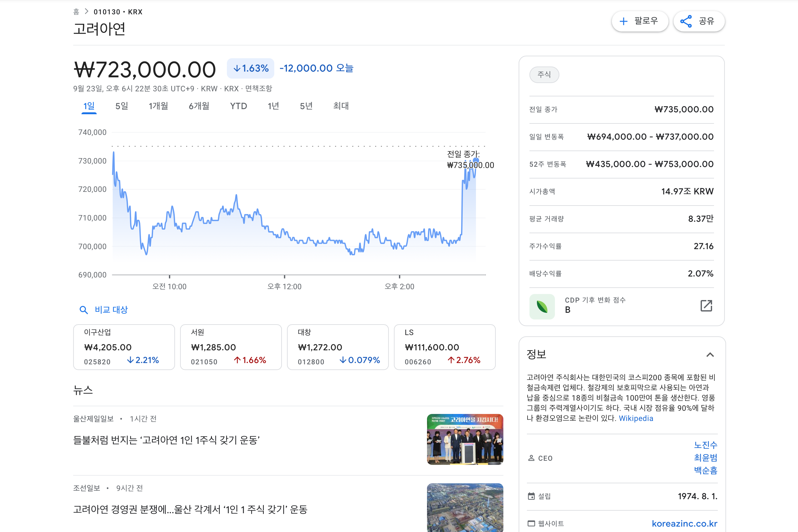Select the 1일 chart range tab
Image resolution: width=798 pixels, height=532 pixels.
[x=89, y=106]
